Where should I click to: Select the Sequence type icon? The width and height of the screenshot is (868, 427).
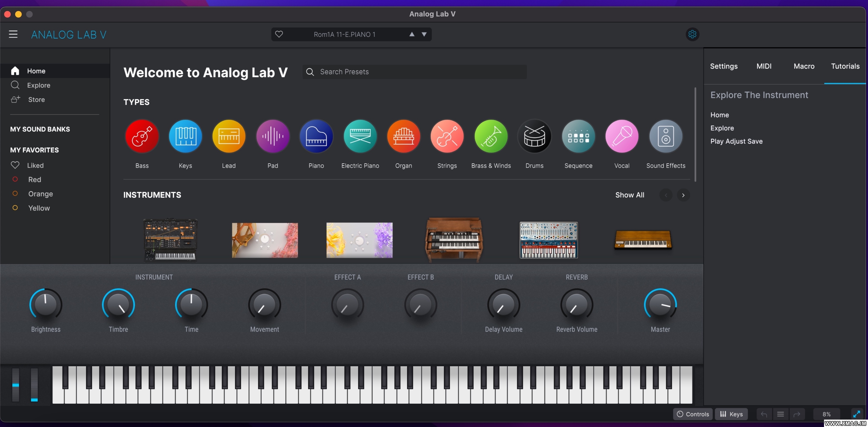(x=578, y=136)
